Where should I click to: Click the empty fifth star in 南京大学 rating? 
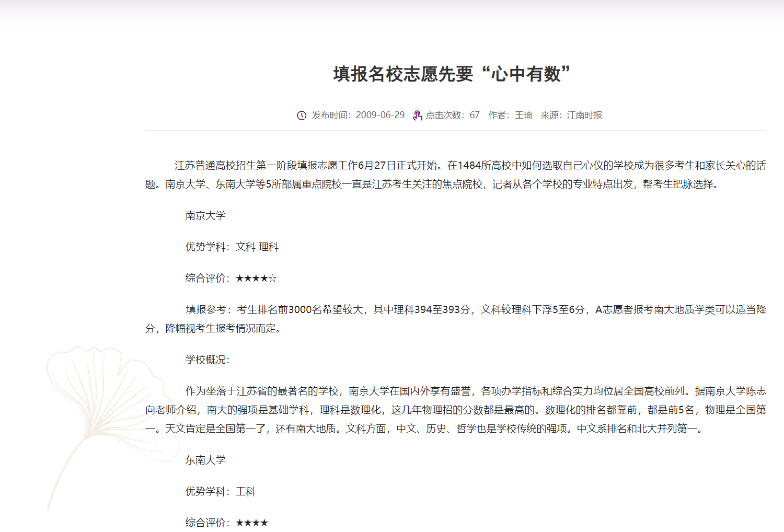click(x=272, y=279)
